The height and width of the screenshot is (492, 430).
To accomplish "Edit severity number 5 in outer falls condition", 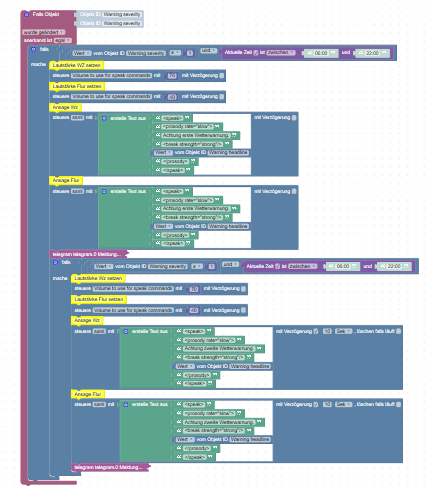I will pyautogui.click(x=190, y=53).
